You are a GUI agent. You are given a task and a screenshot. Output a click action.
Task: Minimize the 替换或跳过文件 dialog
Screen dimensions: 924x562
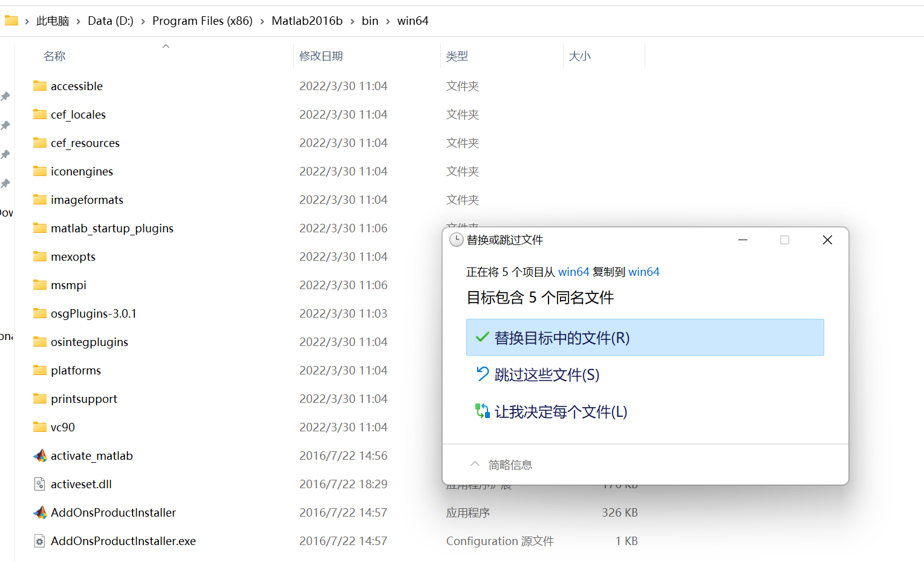(743, 240)
